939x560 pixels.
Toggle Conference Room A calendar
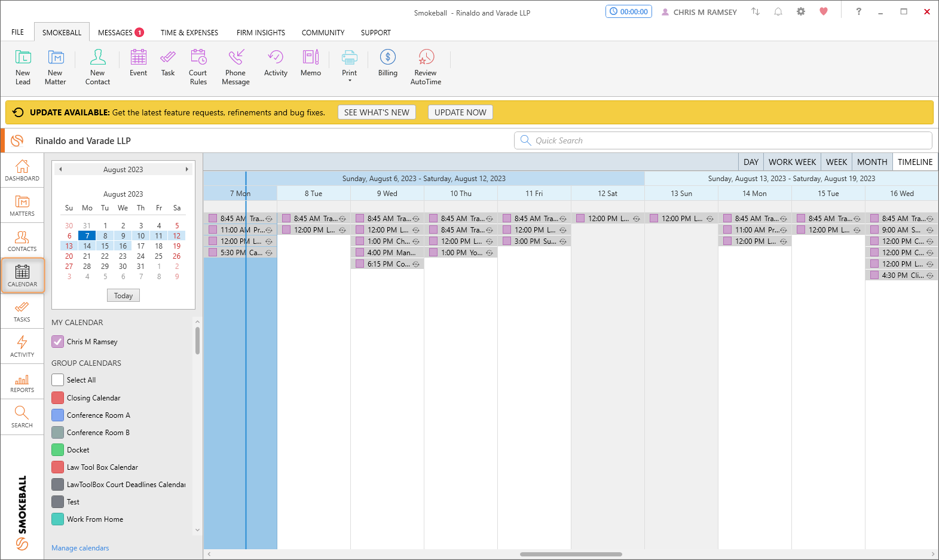click(x=57, y=415)
